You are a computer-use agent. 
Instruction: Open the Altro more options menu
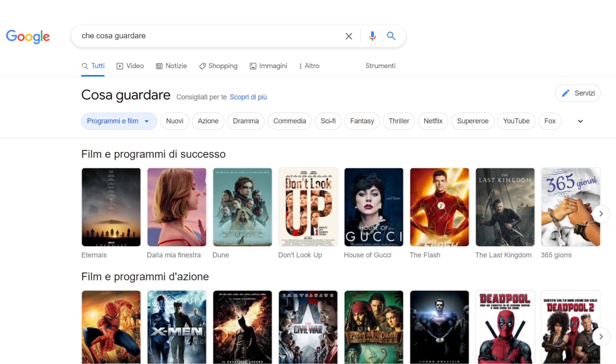tap(309, 66)
